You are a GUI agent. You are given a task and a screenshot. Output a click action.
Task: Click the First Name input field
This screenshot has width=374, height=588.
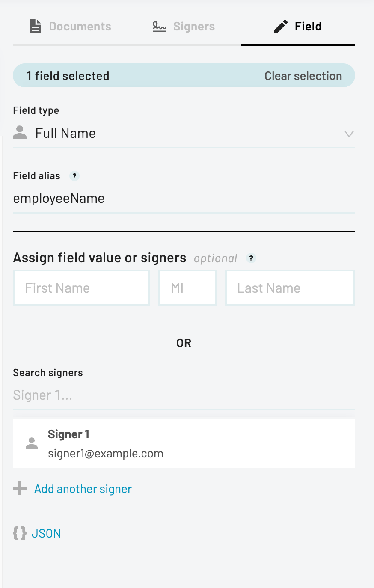point(81,288)
